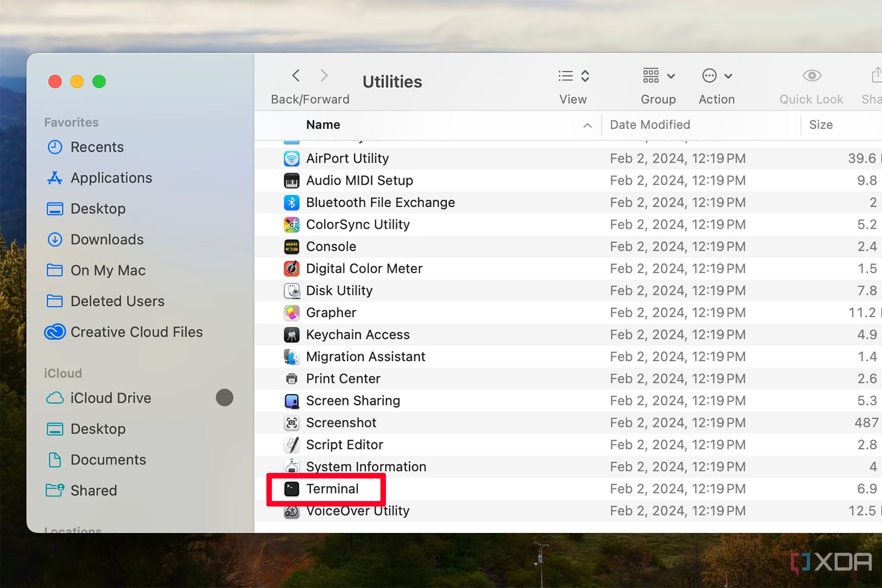
Task: Click the Keychain Access icon
Action: coord(291,335)
